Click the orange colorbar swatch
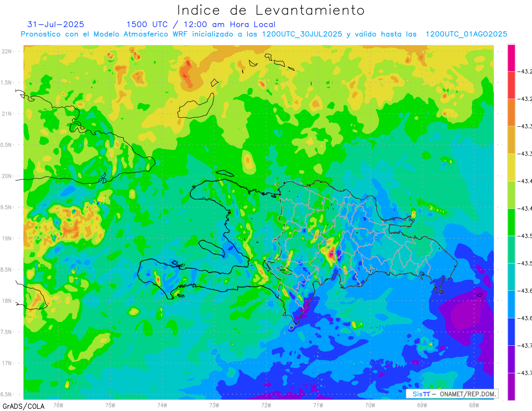Viewport: 532px width, 411px height. 511,113
